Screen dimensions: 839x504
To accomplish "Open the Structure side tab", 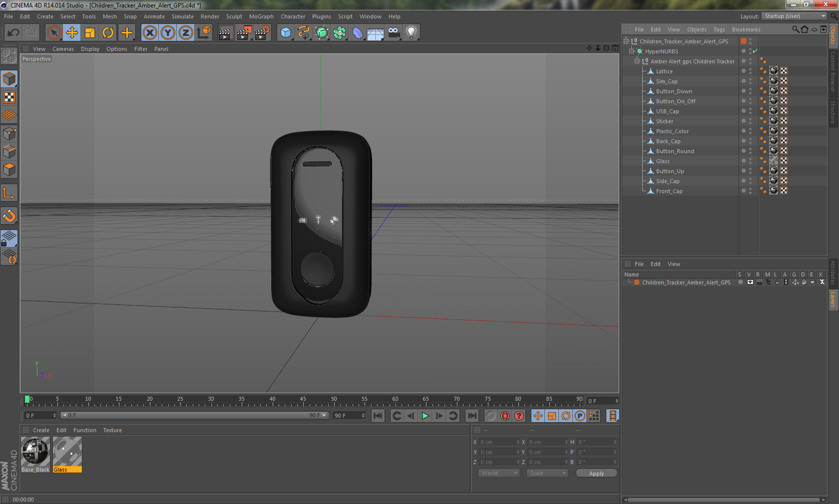I will click(x=833, y=112).
